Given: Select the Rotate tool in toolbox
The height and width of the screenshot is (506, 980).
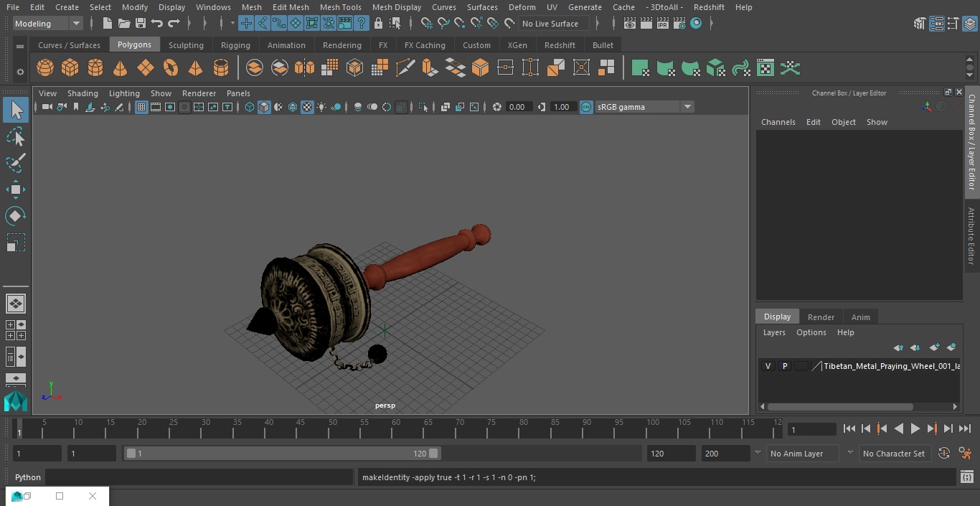Looking at the screenshot, I should coord(16,216).
